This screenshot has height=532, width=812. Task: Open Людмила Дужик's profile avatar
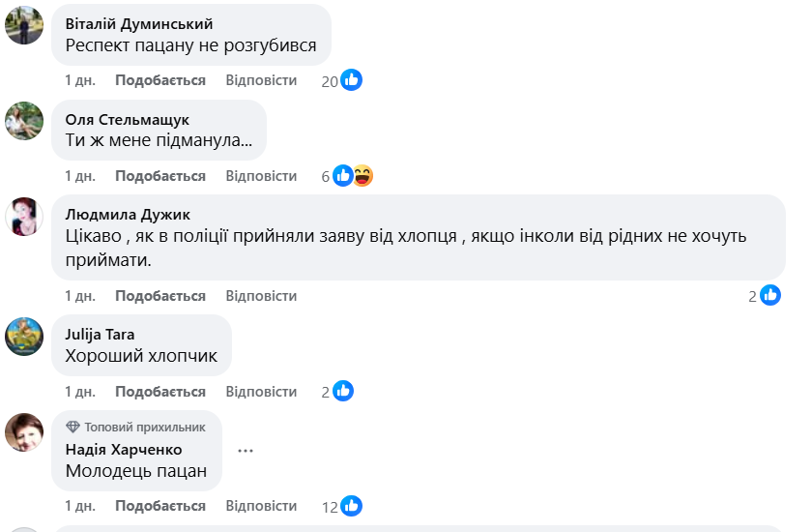(x=24, y=216)
